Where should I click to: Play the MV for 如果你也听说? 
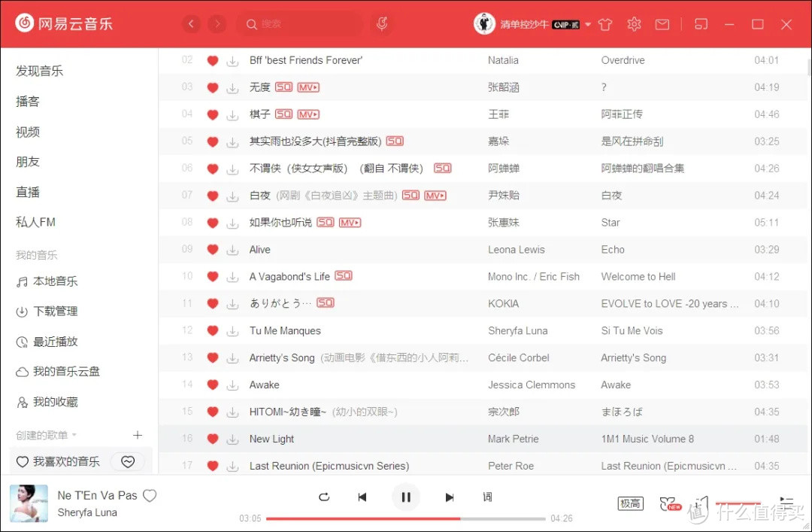[x=350, y=223]
